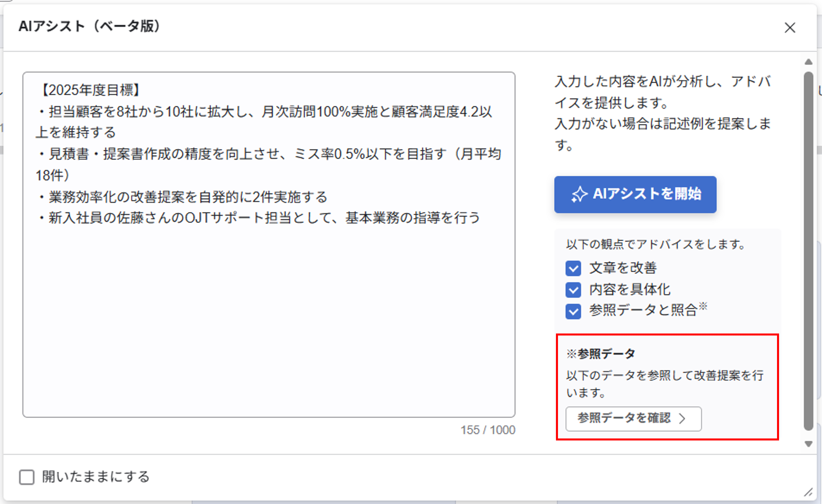Click the vertical scrollbar thumb

[808, 250]
